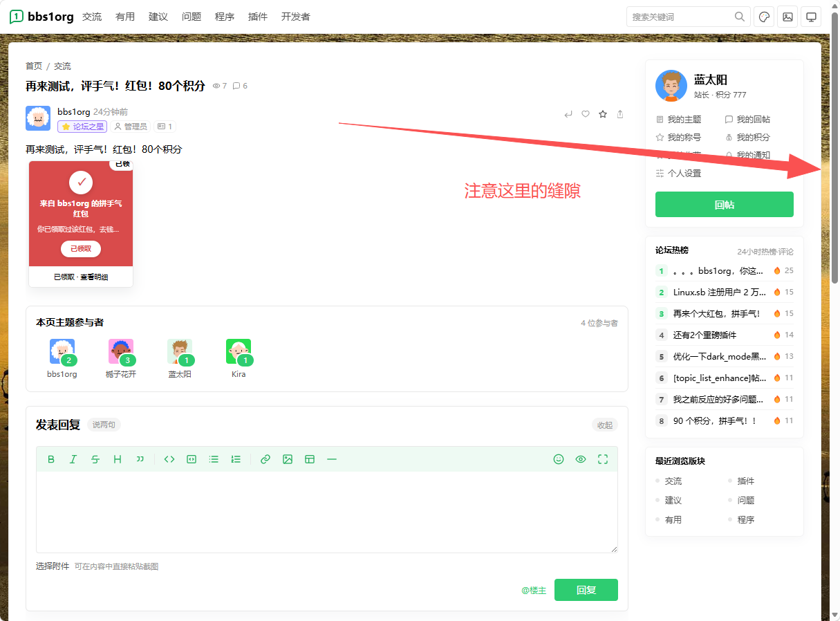The height and width of the screenshot is (621, 840).
Task: Collapse the reply box with 收起
Action: tap(605, 425)
